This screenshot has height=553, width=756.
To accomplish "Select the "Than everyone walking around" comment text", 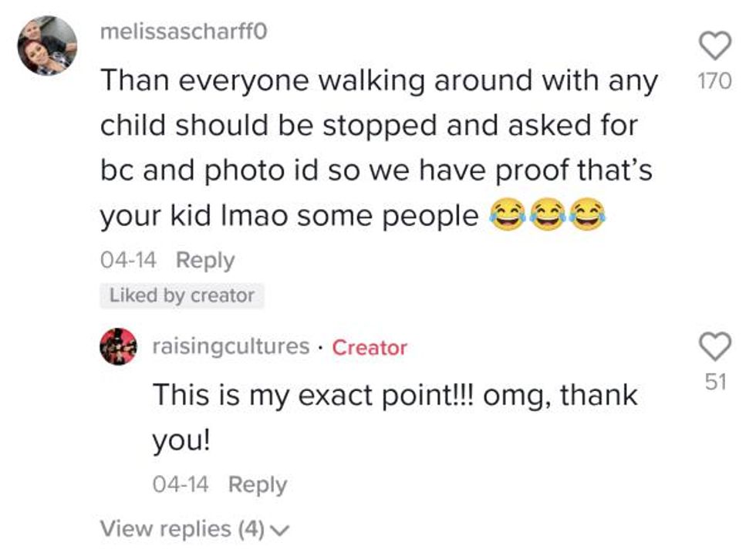I will [x=378, y=81].
